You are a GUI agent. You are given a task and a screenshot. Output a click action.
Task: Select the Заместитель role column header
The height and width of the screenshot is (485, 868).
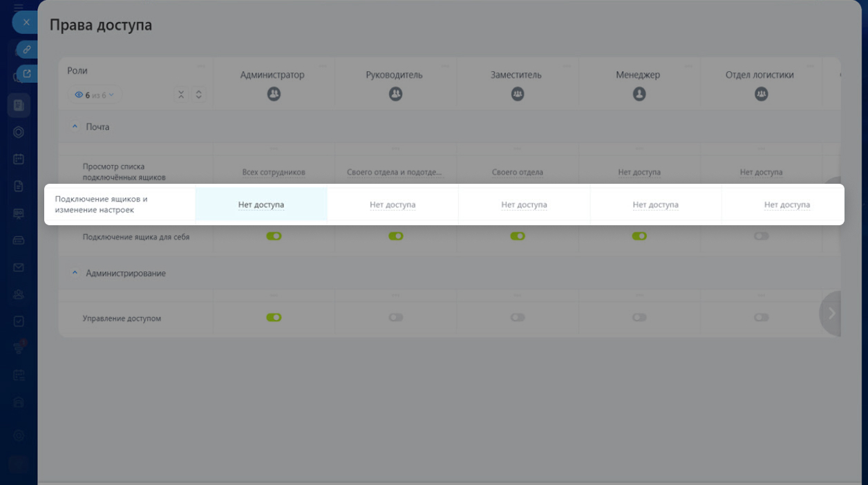[x=516, y=75]
